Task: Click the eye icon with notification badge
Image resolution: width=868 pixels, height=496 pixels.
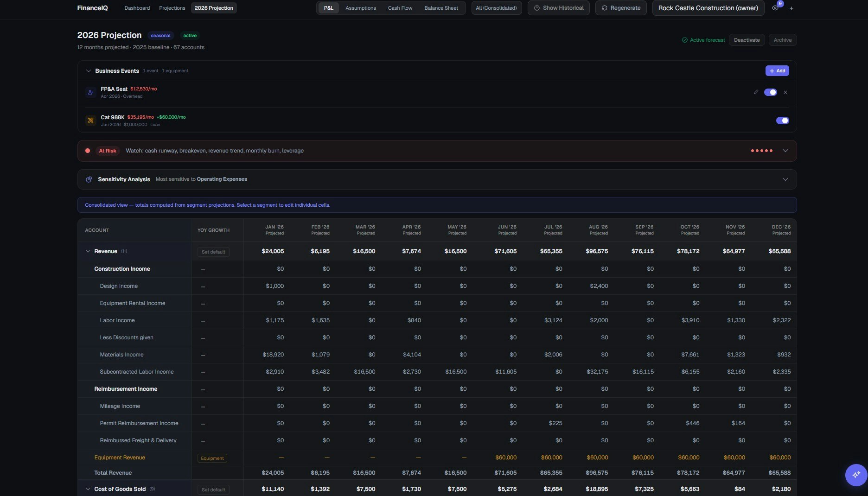Action: [x=775, y=8]
